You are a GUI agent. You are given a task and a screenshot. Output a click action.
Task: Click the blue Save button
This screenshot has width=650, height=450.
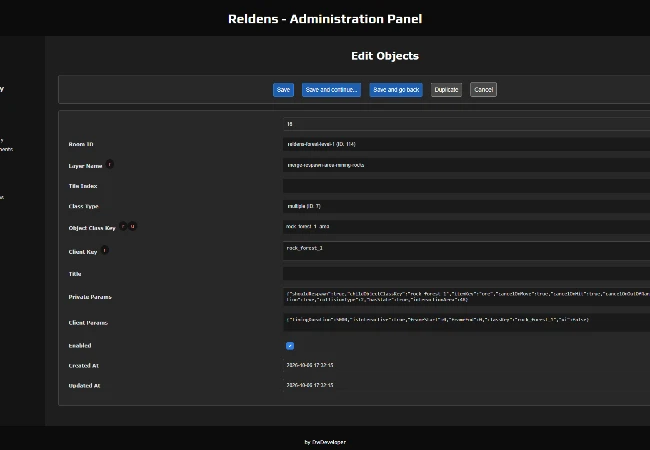tap(283, 90)
